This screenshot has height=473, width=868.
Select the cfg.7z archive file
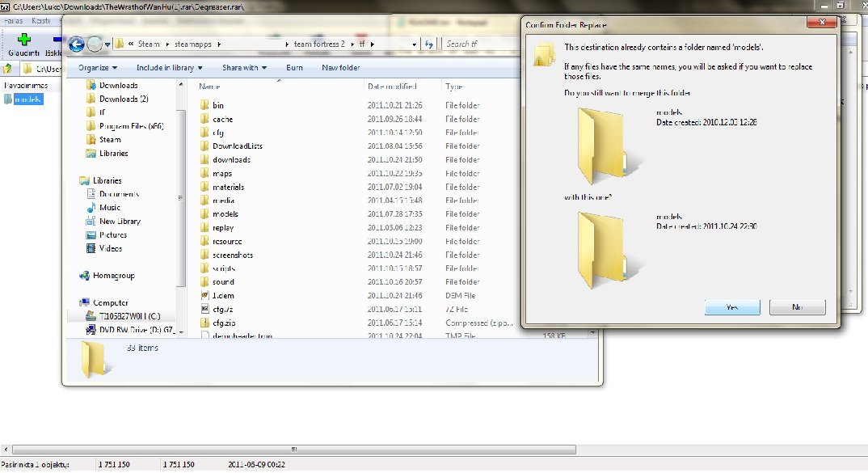tap(222, 309)
